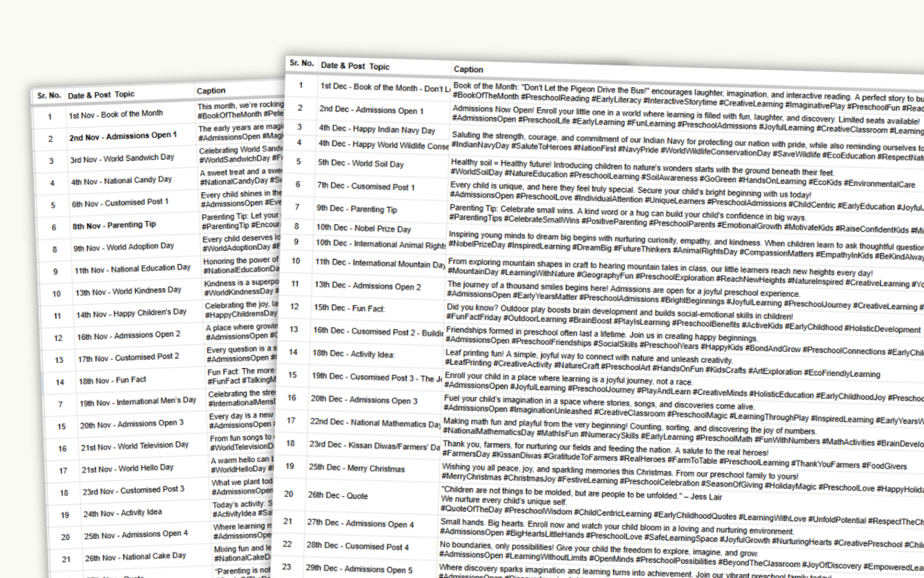Image resolution: width=924 pixels, height=578 pixels.
Task: Click '2nd Dec - Admissions Open 1' cell
Action: 383,110
